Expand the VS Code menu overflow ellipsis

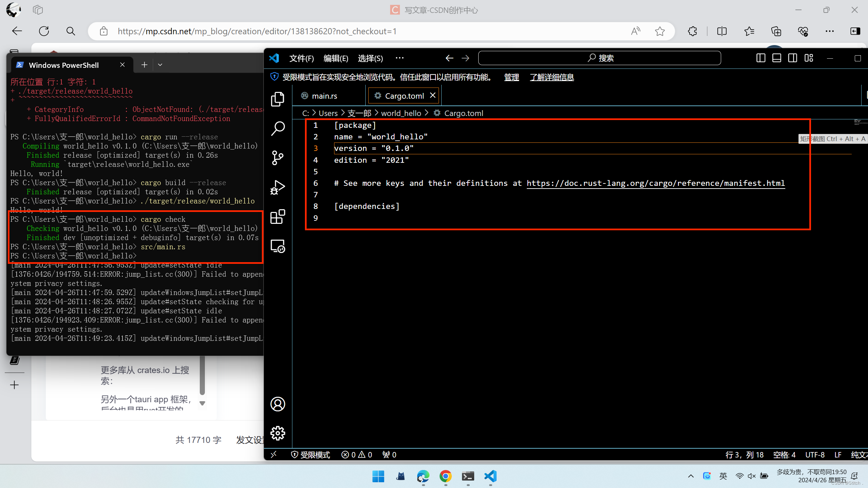tap(400, 58)
